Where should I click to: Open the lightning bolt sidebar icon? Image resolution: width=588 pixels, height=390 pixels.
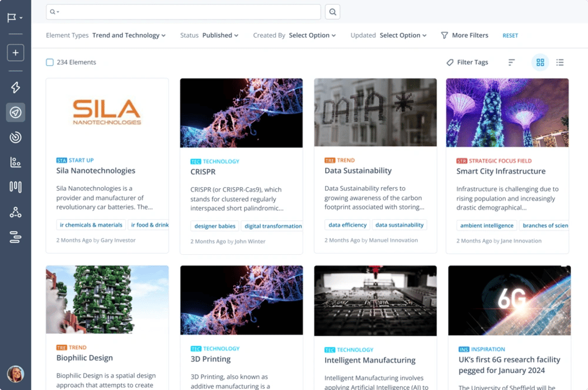(x=16, y=87)
